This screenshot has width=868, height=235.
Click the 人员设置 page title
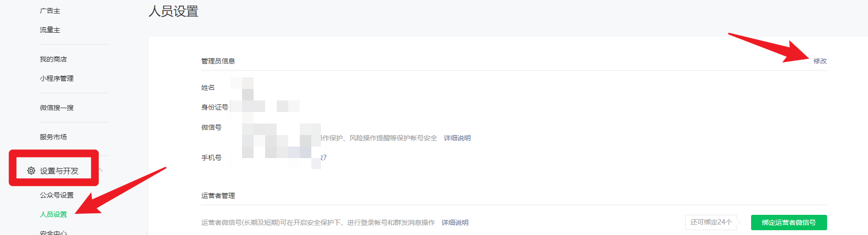(x=174, y=11)
